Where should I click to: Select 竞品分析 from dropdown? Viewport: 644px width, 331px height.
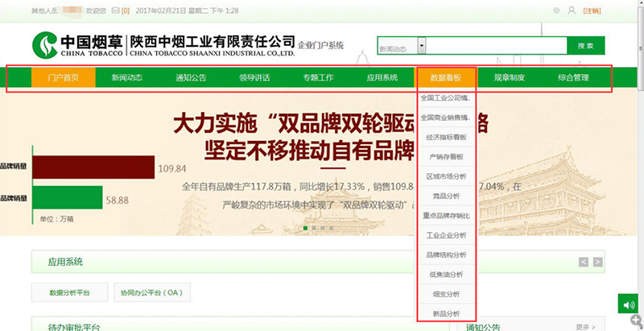(x=446, y=196)
